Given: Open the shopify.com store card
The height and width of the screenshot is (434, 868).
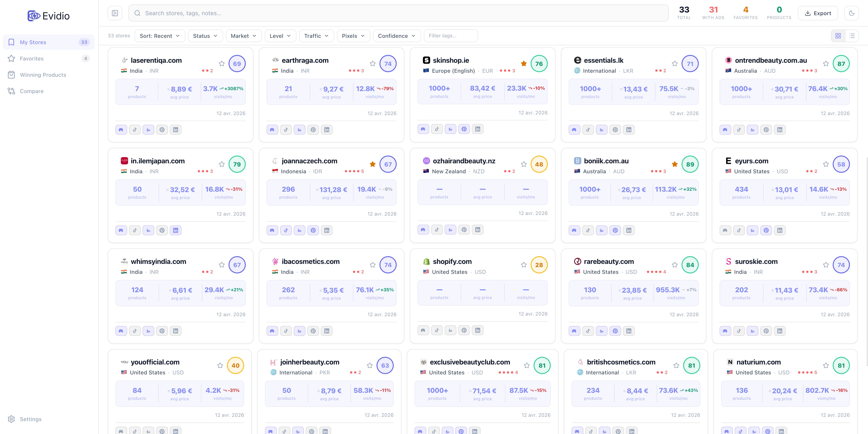Looking at the screenshot, I should tap(452, 261).
